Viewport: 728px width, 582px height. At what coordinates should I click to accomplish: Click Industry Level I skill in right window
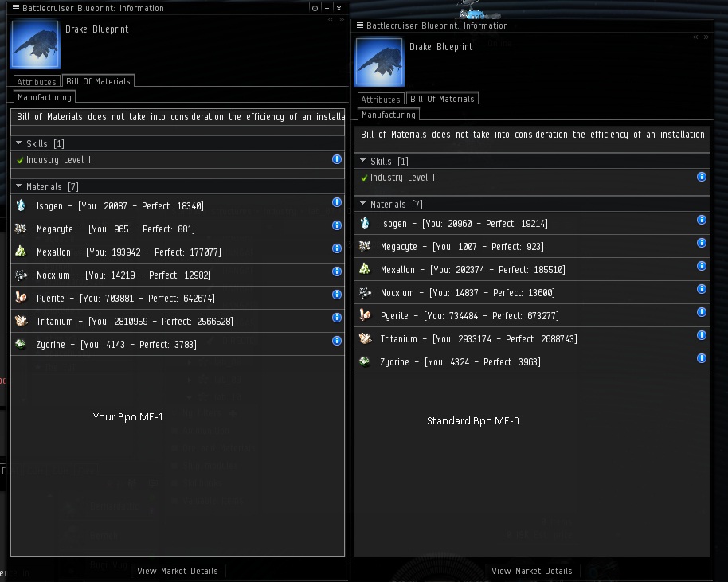coord(402,178)
